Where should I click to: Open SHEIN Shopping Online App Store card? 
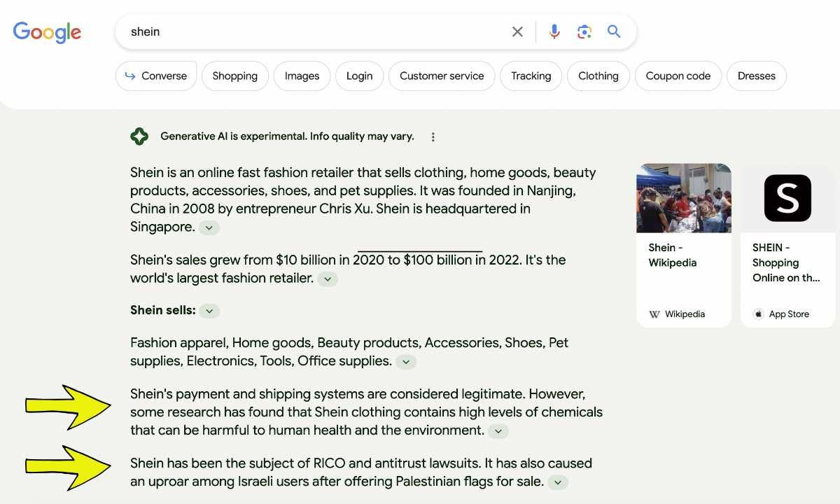point(788,246)
